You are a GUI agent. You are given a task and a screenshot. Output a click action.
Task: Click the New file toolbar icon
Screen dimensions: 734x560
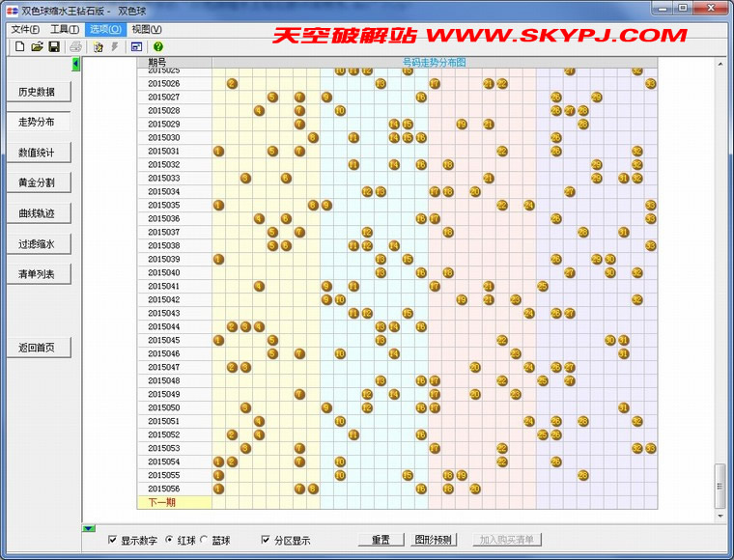point(19,46)
